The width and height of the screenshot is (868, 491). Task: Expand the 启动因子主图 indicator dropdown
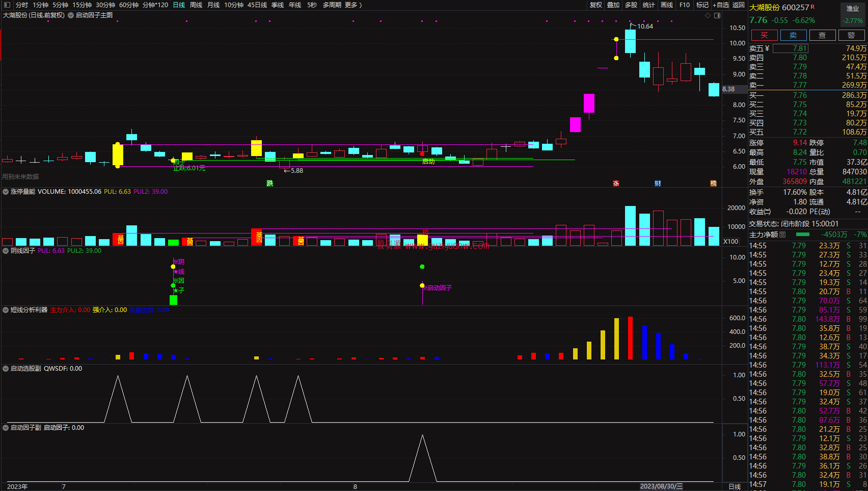(x=71, y=15)
